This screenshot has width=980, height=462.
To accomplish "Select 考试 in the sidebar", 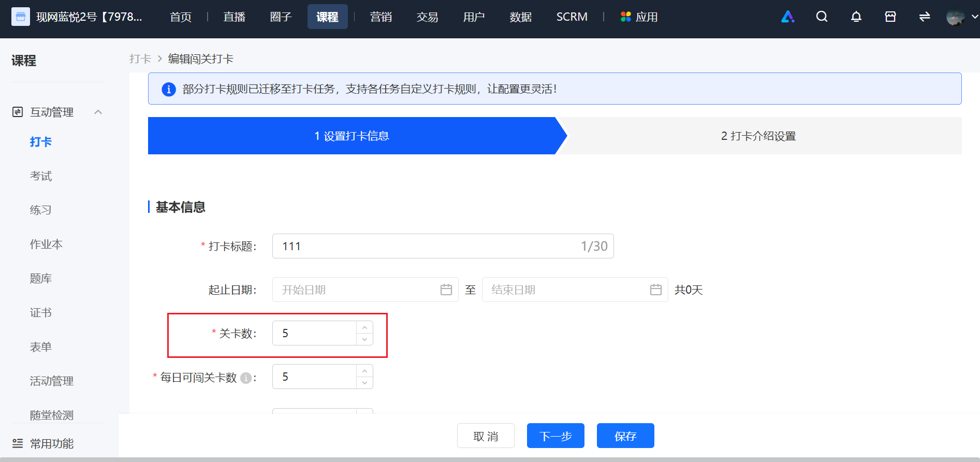I will coord(41,176).
